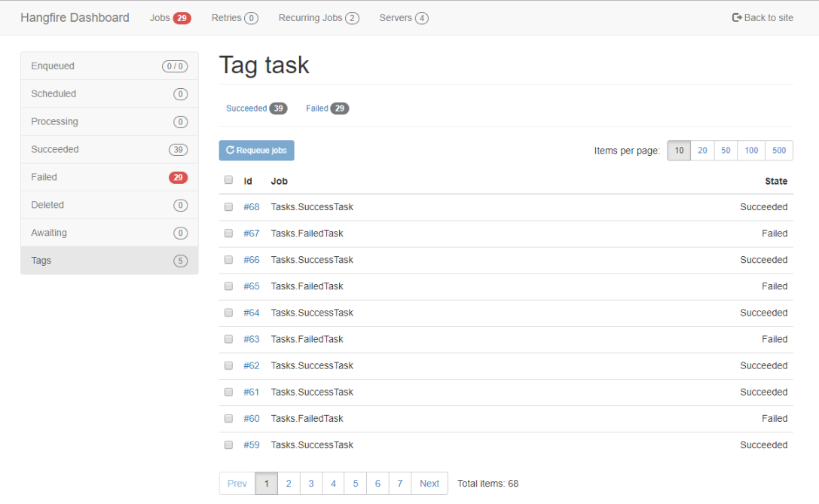
Task: Check the box for job #67
Action: 228,234
